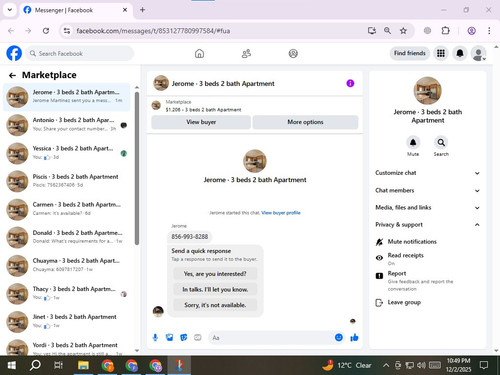
Task: Open Chrome zoom magnifier in address bar
Action: coord(387,31)
